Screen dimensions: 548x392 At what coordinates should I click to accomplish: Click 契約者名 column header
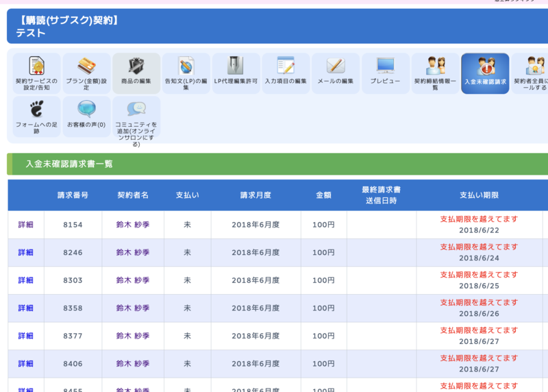(x=133, y=195)
